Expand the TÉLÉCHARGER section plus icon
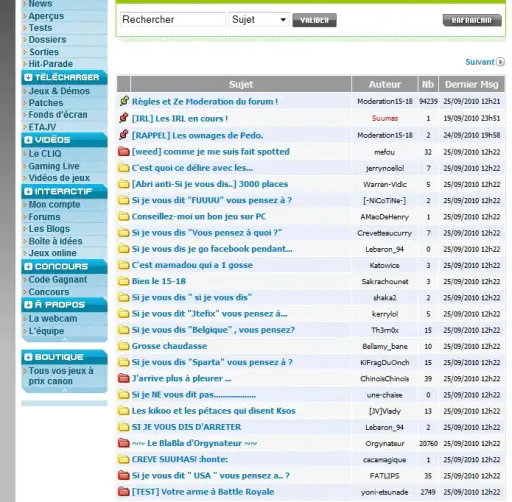This screenshot has height=502, width=512. click(x=28, y=77)
